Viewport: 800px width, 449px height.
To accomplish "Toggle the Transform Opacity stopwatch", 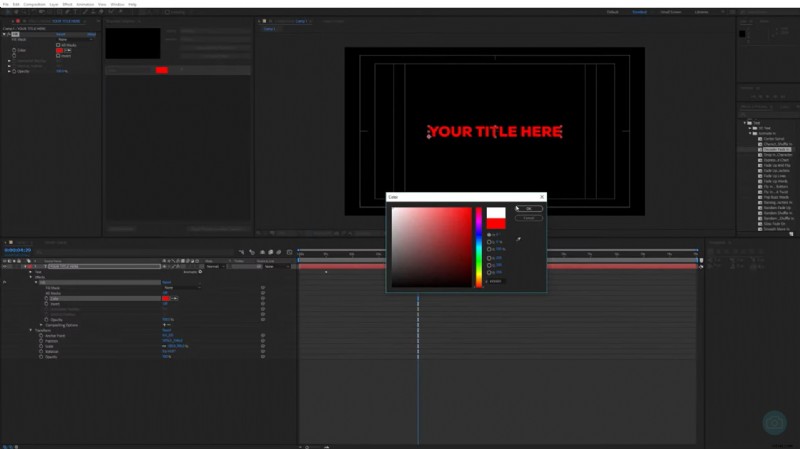I will point(41,357).
